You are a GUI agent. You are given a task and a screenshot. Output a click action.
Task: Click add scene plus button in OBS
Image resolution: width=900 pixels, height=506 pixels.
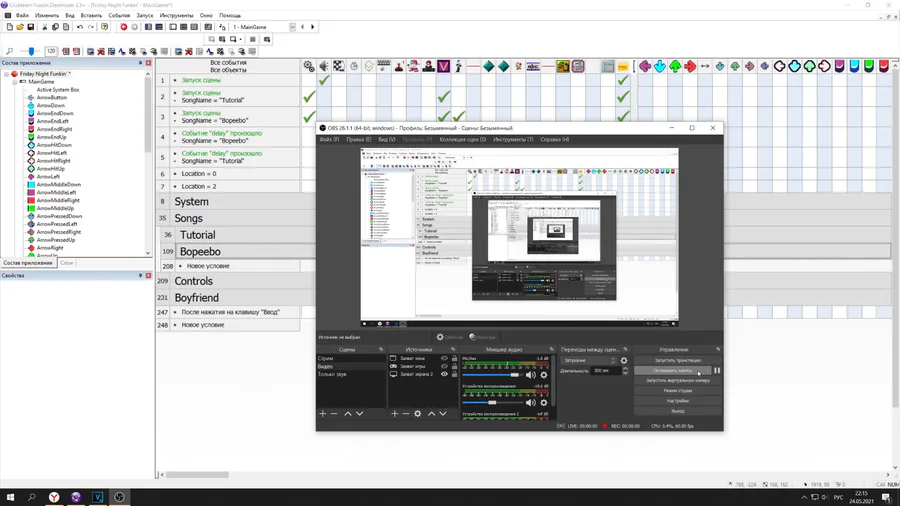click(x=323, y=414)
